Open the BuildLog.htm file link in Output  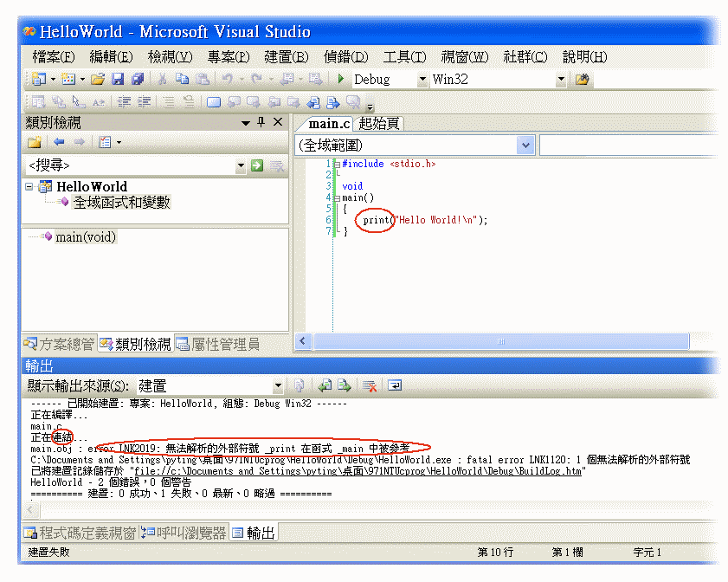[358, 471]
